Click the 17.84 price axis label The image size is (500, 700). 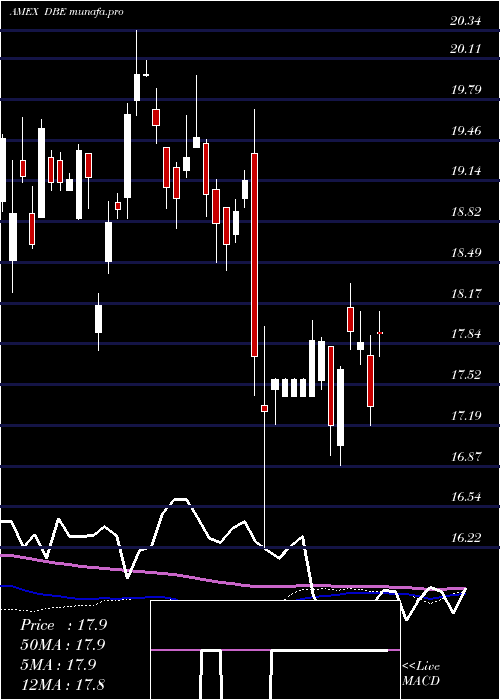click(x=466, y=333)
